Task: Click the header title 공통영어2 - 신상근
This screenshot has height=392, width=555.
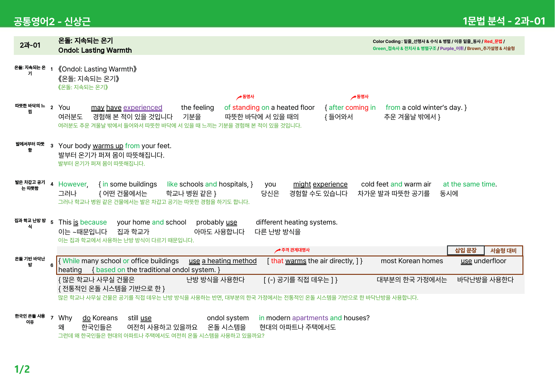Action: (x=52, y=21)
